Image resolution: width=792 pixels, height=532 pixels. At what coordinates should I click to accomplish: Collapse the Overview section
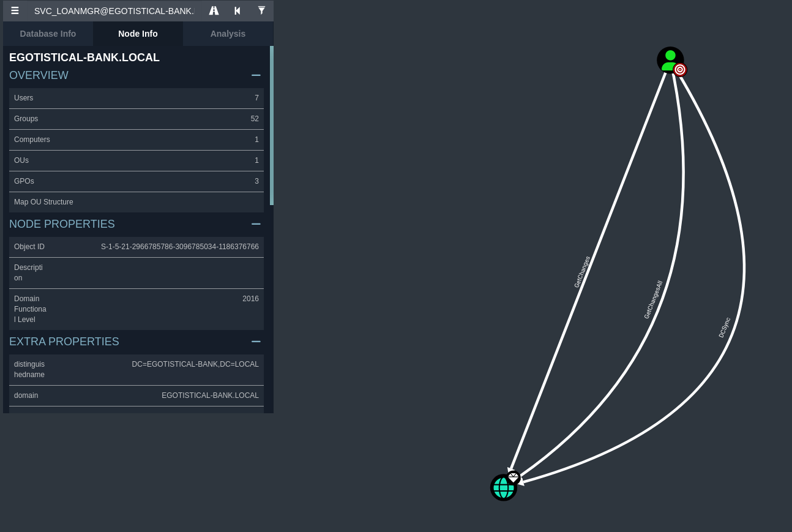[x=256, y=75]
